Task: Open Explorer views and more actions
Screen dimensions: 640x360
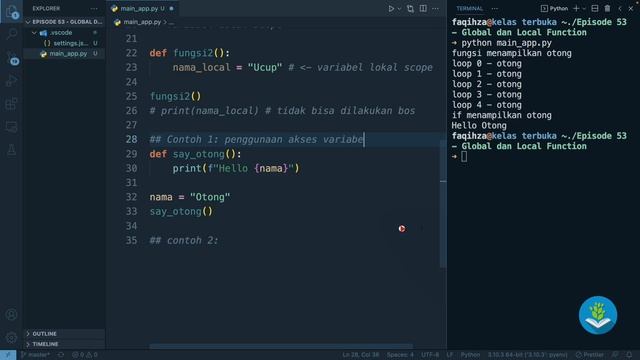Action: [94, 9]
